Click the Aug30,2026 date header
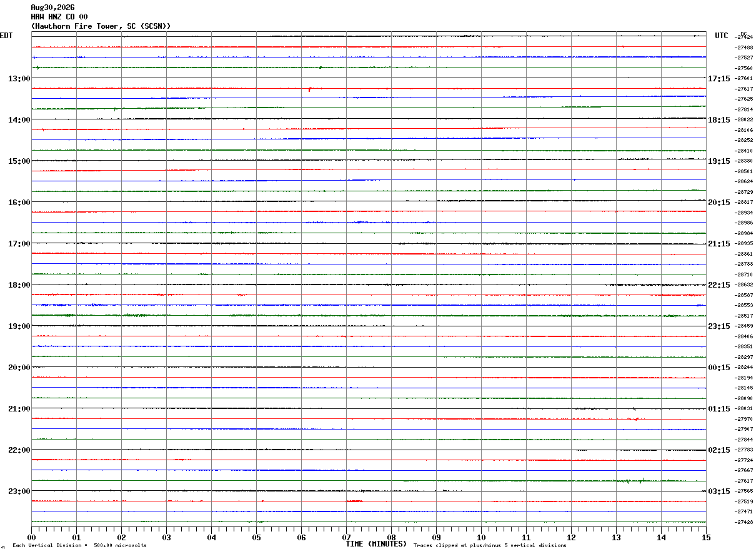 click(x=52, y=8)
